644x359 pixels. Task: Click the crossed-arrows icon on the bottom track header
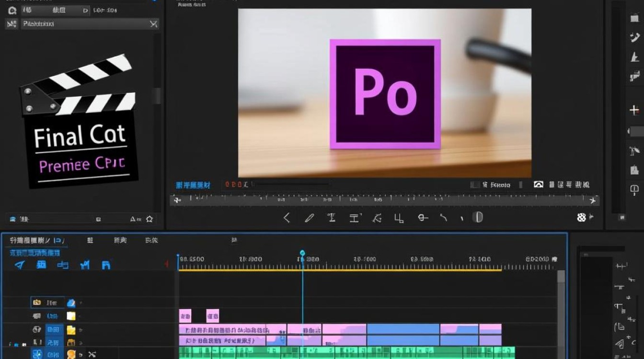click(92, 355)
